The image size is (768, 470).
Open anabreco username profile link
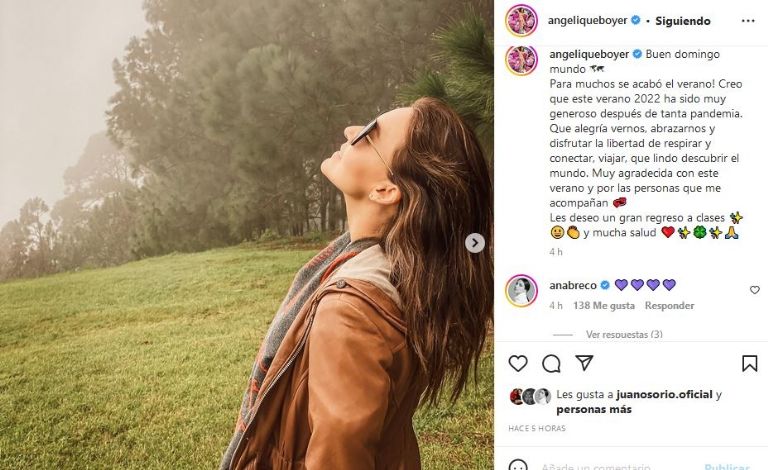tap(572, 285)
